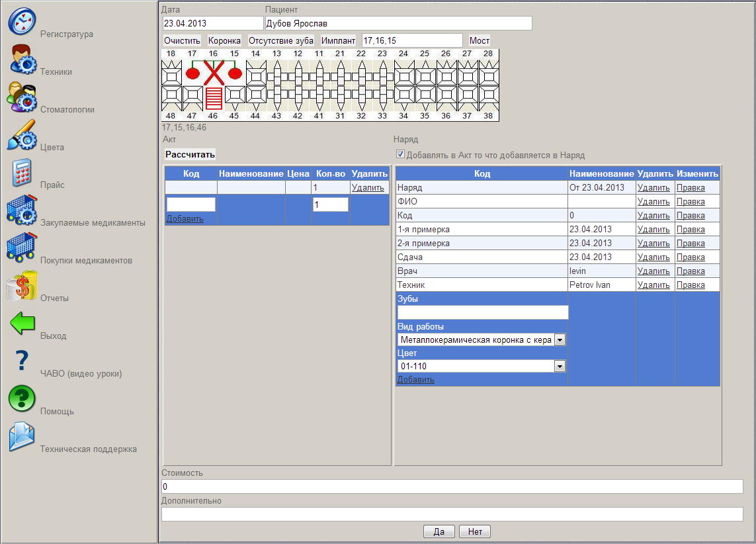This screenshot has width=756, height=544.
Task: Click Правка link in Врач row
Action: (x=690, y=271)
